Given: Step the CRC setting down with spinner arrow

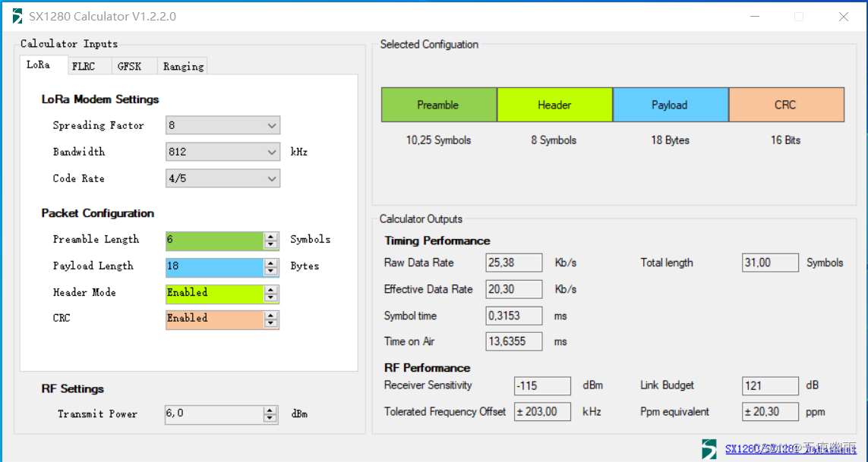Looking at the screenshot, I should pyautogui.click(x=270, y=324).
